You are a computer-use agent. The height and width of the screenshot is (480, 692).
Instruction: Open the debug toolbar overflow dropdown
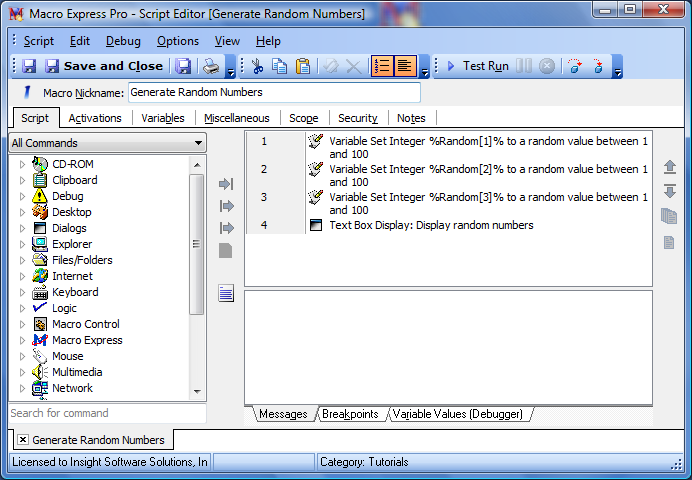tap(618, 67)
